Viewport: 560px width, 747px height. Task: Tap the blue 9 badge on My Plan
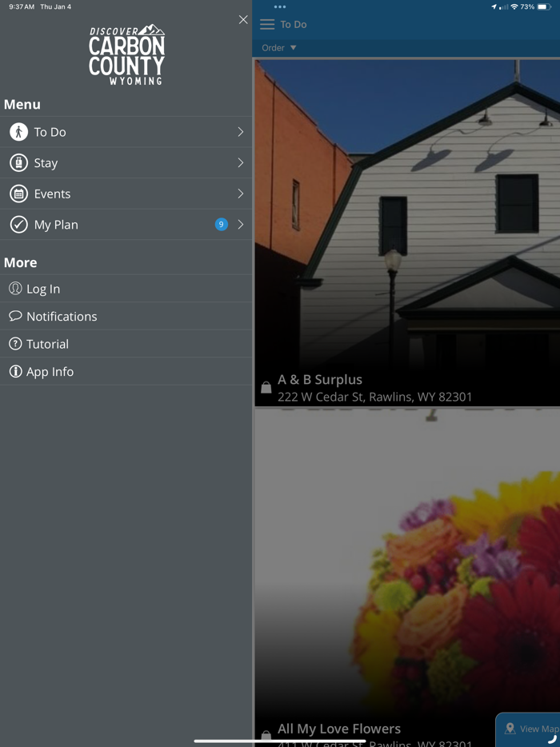click(221, 225)
